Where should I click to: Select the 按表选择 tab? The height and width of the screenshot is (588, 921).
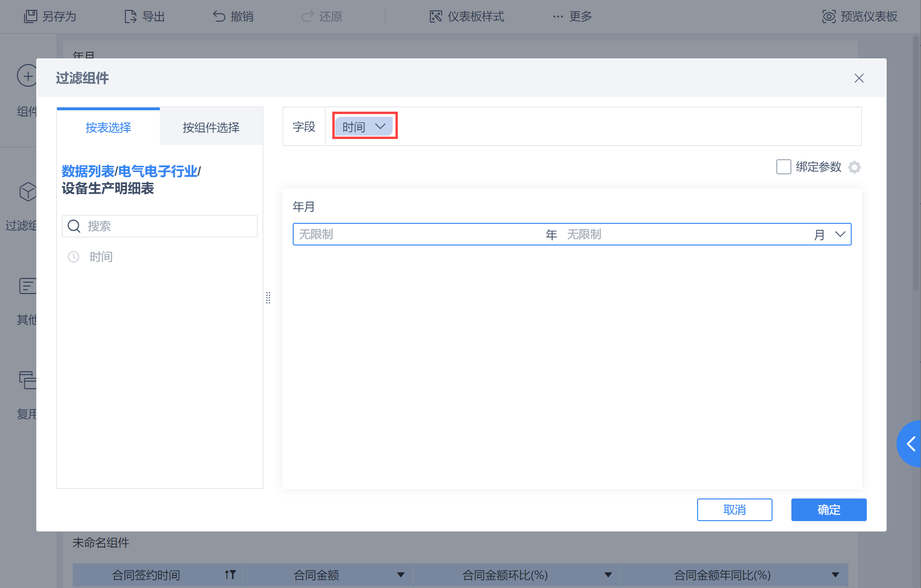tap(108, 127)
